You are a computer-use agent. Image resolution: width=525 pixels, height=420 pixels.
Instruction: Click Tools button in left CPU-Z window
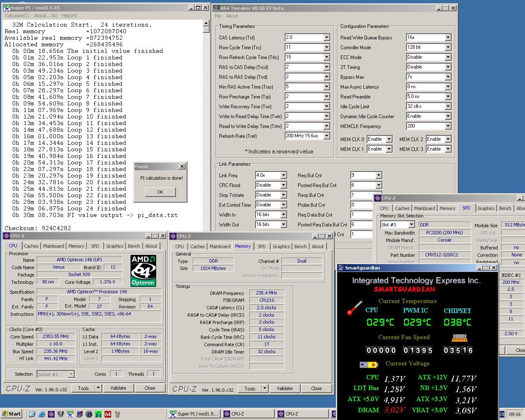coord(83,388)
